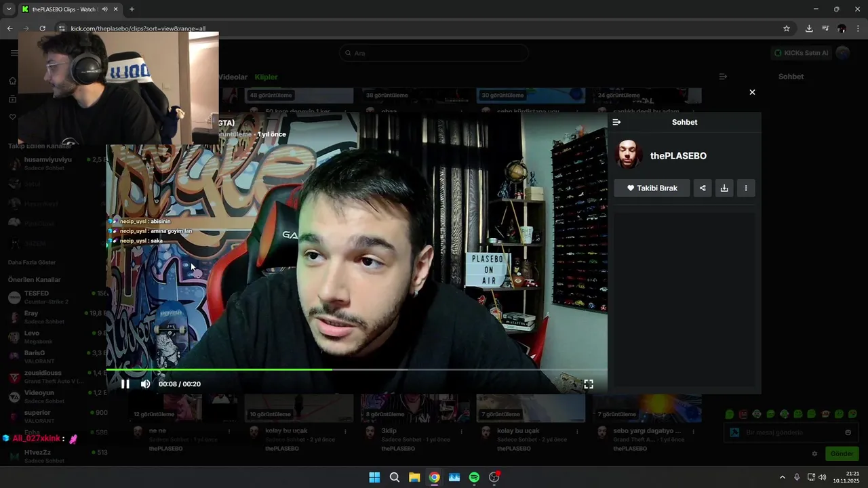Open emoji picker in chat input
This screenshot has width=868, height=488.
[848, 432]
